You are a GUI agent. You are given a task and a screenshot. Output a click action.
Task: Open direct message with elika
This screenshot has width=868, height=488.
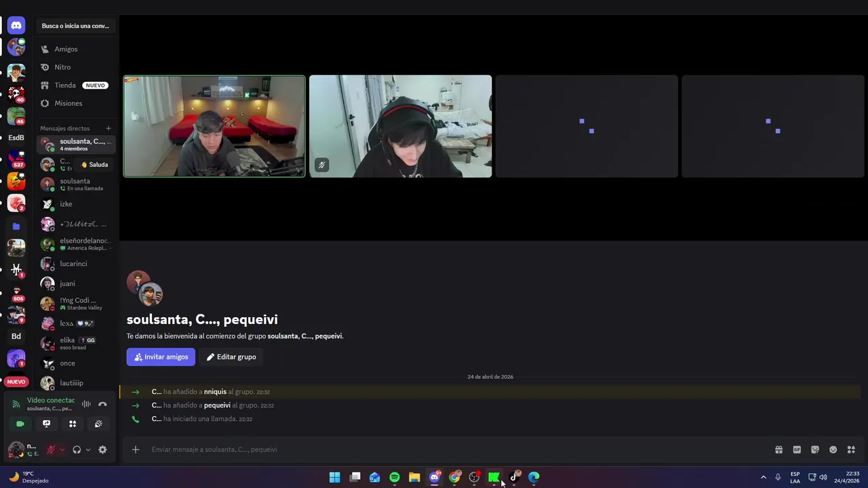pyautogui.click(x=76, y=343)
